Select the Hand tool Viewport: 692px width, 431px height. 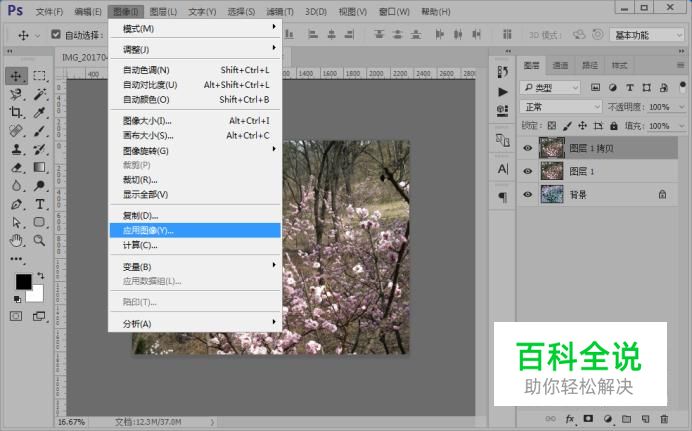16,240
